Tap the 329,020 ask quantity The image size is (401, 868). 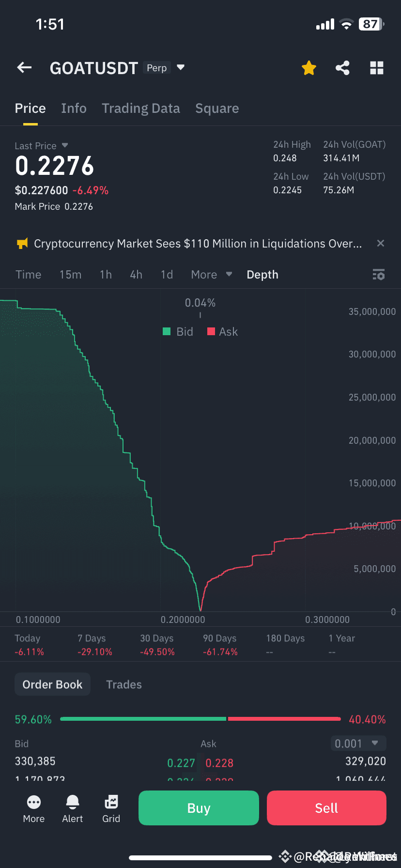[x=366, y=761]
